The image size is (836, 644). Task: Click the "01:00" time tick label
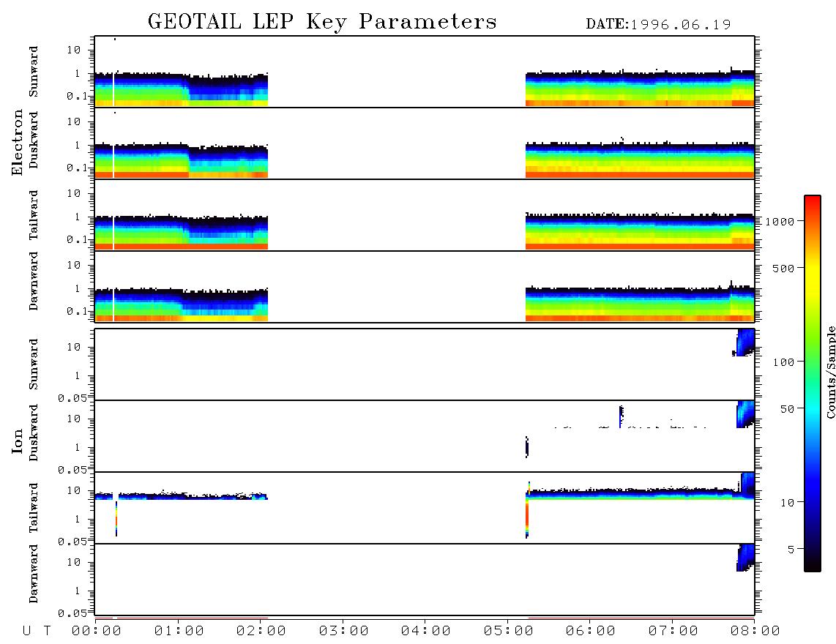(179, 632)
